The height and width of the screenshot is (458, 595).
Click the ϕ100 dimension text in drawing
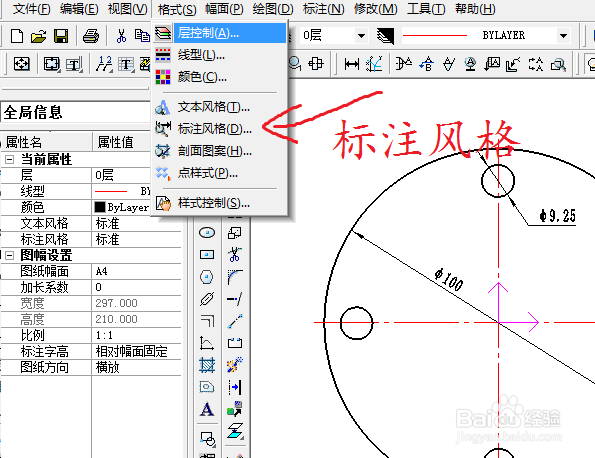pyautogui.click(x=449, y=280)
